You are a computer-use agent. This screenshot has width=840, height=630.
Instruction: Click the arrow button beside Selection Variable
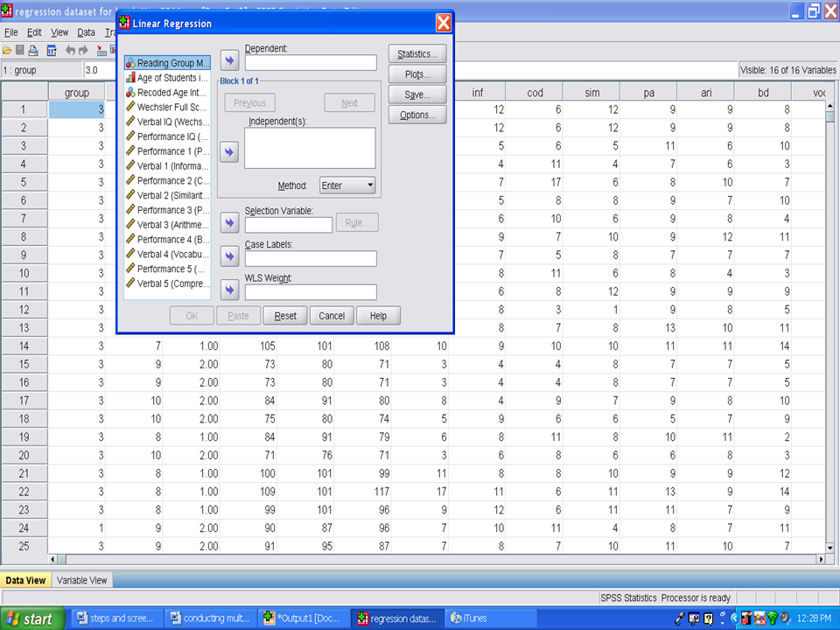[229, 222]
